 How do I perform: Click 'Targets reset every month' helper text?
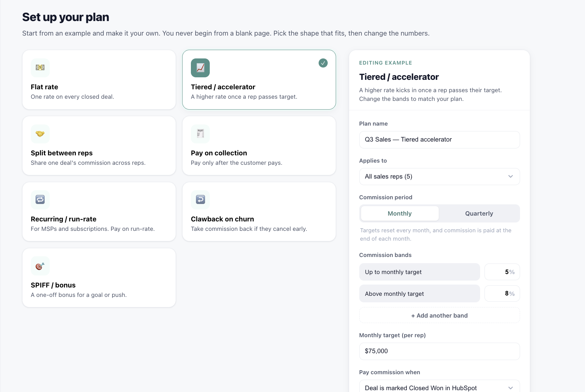click(x=435, y=234)
